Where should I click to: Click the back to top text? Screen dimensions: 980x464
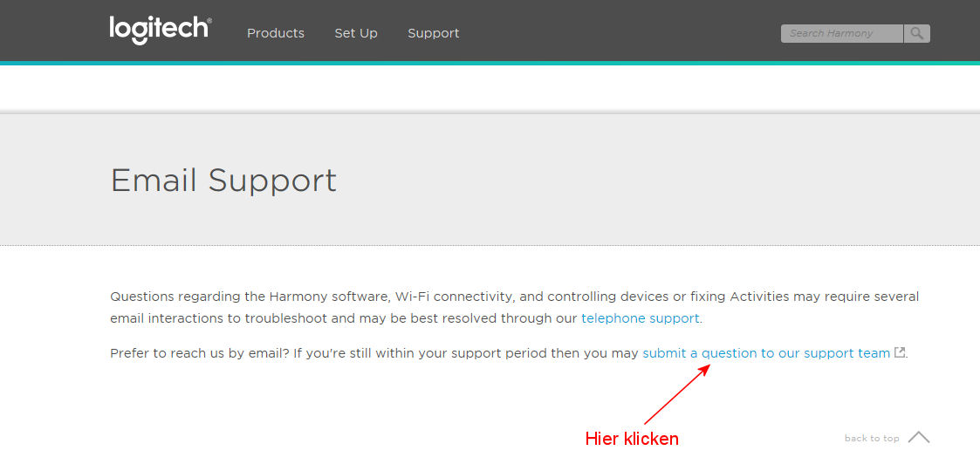pos(871,439)
